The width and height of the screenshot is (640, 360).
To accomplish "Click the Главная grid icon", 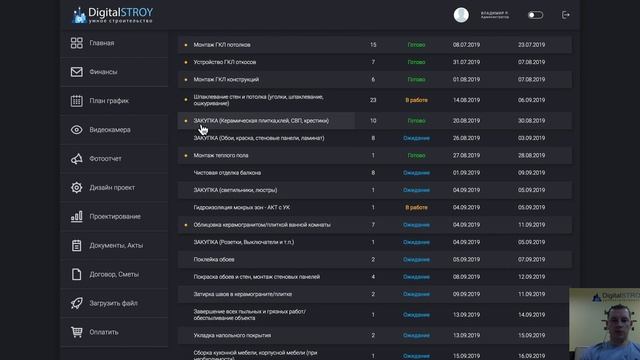I will tap(76, 43).
